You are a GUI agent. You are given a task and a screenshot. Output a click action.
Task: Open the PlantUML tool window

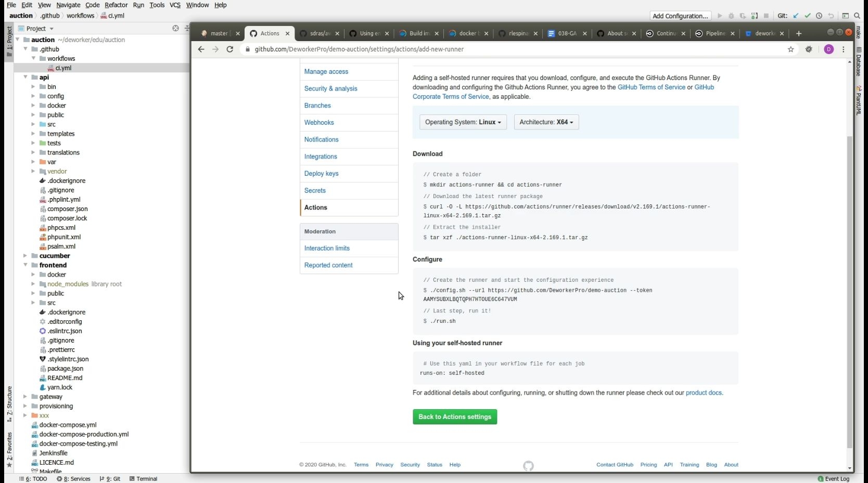(x=859, y=100)
